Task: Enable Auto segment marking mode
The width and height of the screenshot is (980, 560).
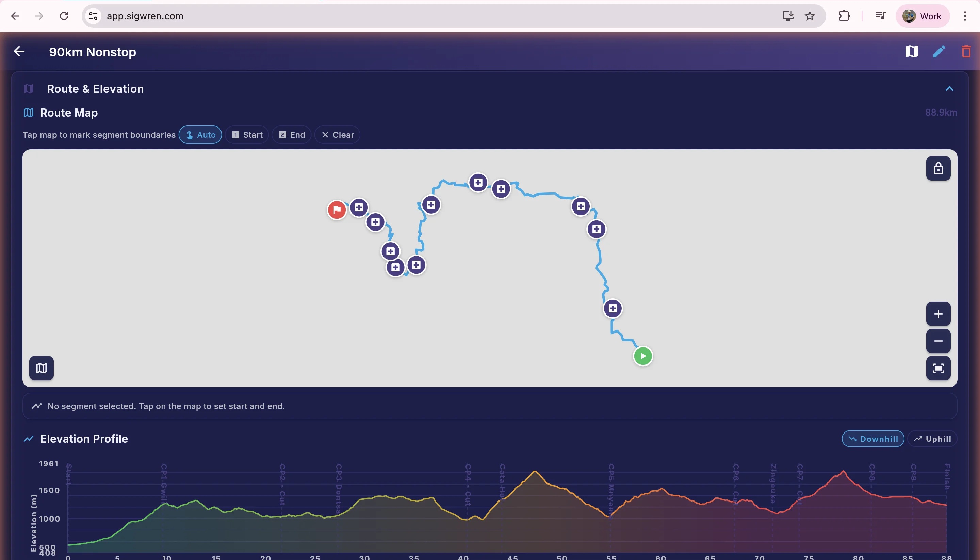Action: tap(200, 135)
